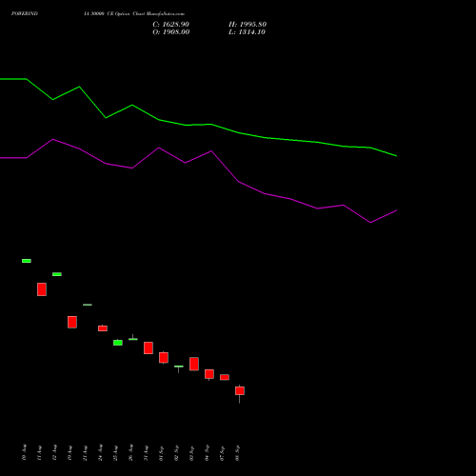Select the open price value 'O: 1908.00'

[x=171, y=32]
